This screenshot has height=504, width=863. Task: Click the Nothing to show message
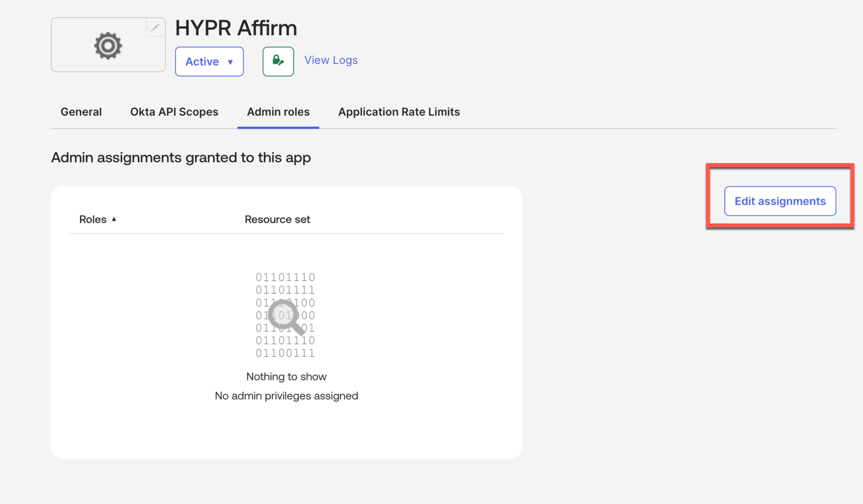click(286, 376)
